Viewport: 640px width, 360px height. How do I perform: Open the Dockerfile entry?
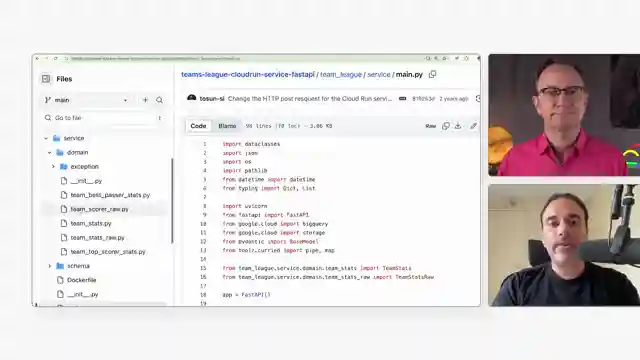point(81,280)
